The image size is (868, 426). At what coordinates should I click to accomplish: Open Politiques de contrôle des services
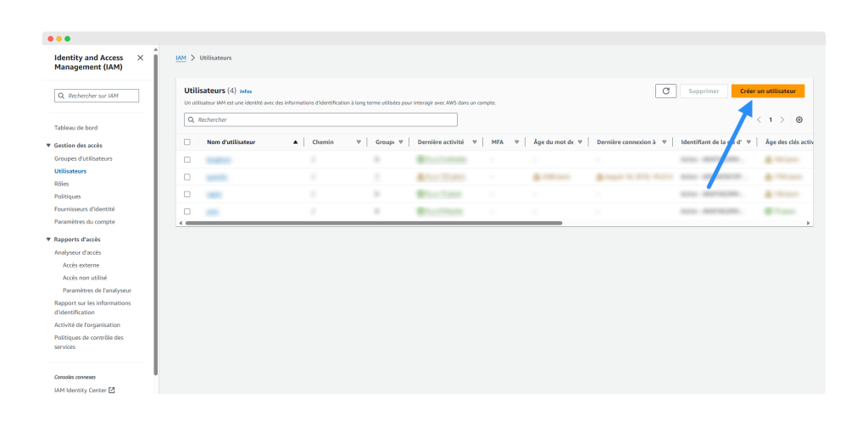tap(88, 342)
